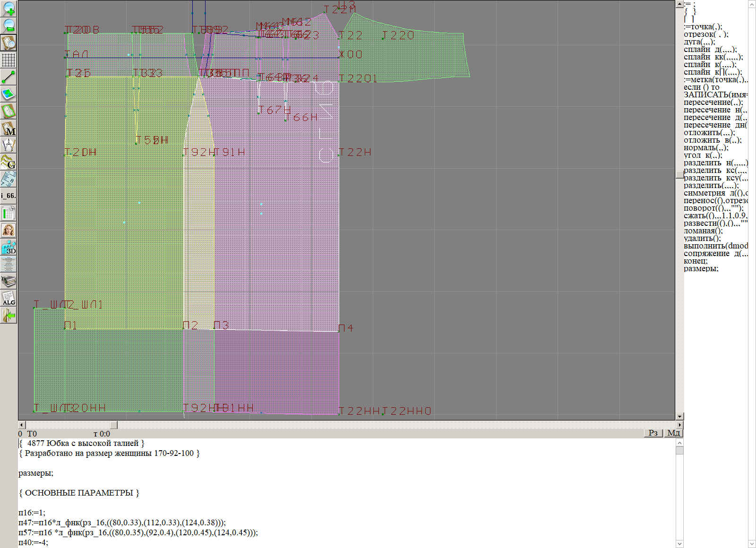Click the zoom out magnifier icon
The height and width of the screenshot is (548, 756).
(x=9, y=26)
